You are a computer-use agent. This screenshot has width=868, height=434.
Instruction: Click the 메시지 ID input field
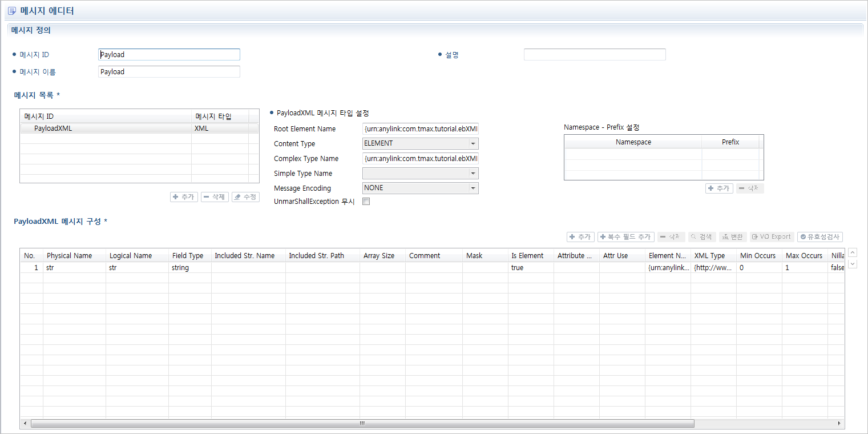coord(169,55)
